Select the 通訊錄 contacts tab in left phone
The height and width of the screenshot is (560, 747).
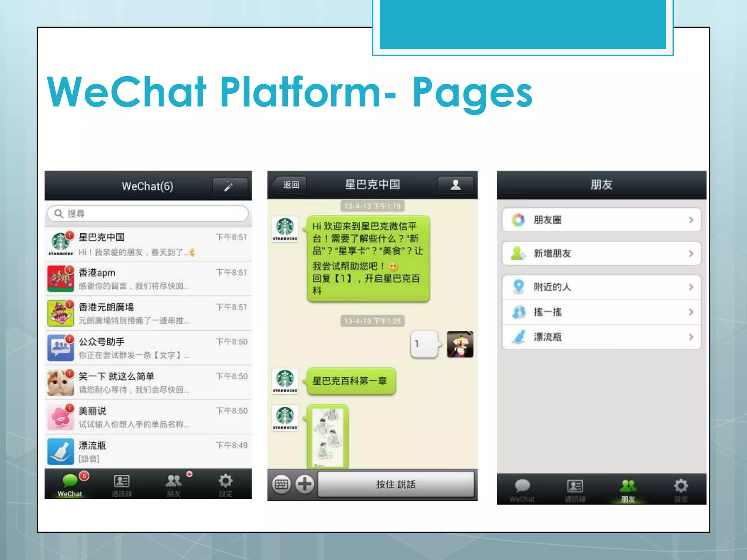[x=122, y=485]
